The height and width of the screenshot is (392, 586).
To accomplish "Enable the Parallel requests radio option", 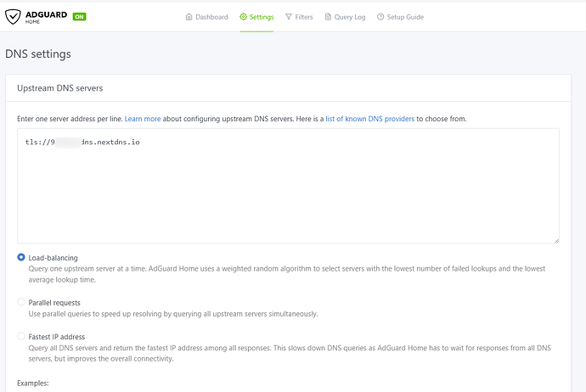I will pos(21,302).
